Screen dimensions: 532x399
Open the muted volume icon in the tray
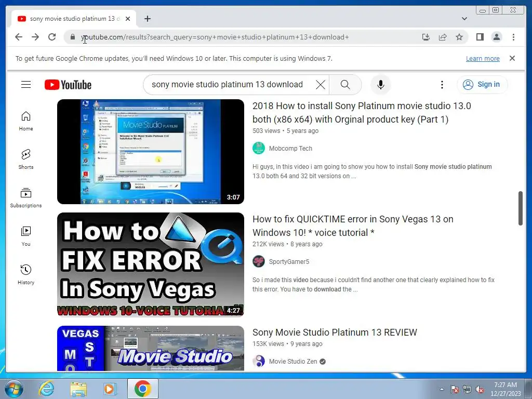[480, 390]
